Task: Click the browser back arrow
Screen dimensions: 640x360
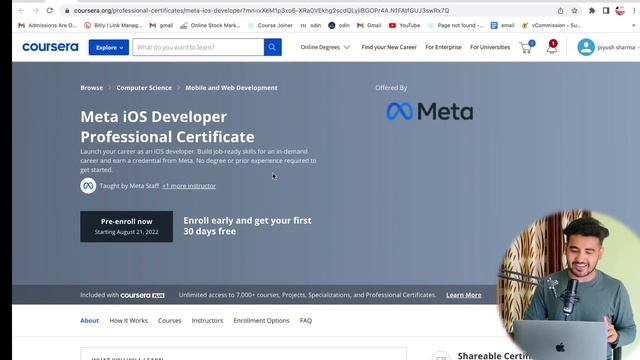Action: tap(22, 11)
